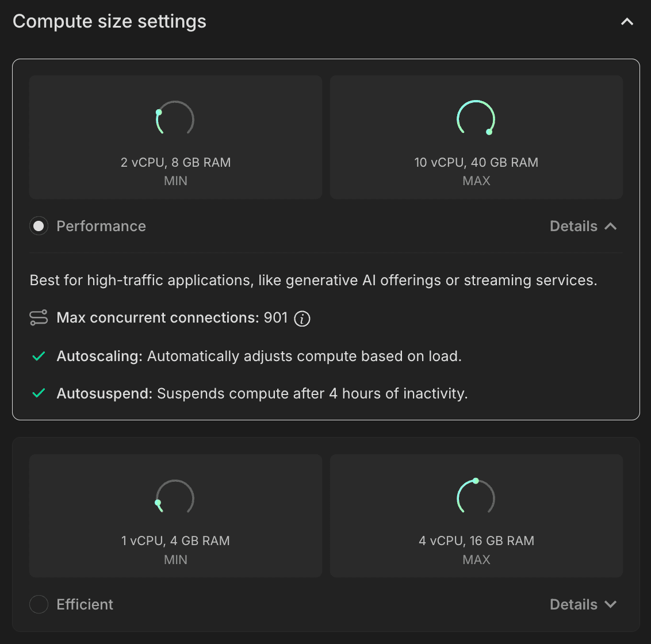Viewport: 651px width, 644px height.
Task: Toggle the Performance radio button off
Action: 39,225
